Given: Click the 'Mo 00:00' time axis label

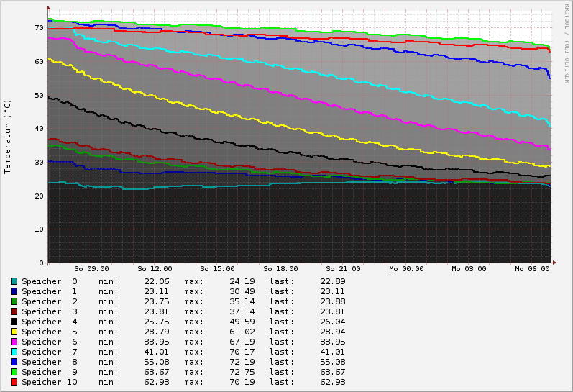Looking at the screenshot, I should tap(406, 269).
